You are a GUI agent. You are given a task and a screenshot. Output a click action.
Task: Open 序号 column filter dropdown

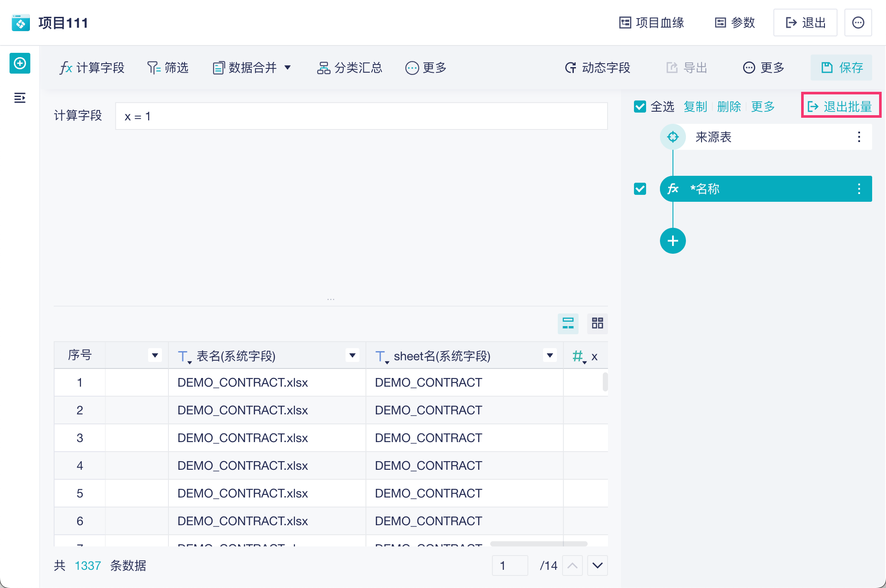tap(155, 355)
